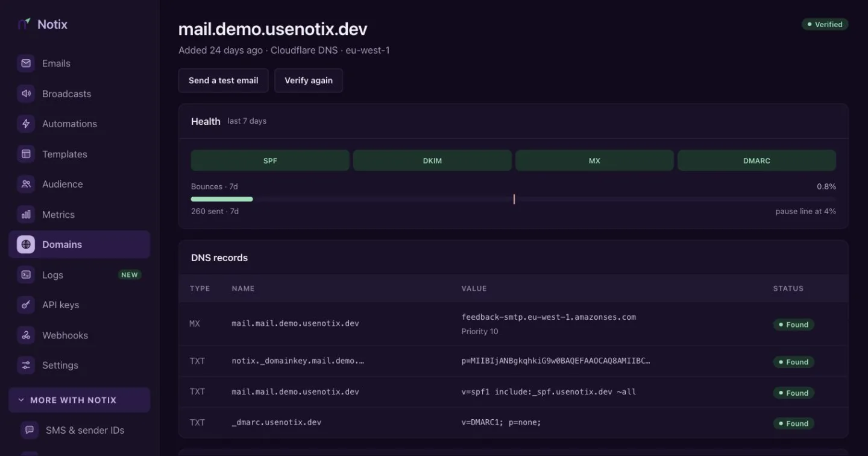Click the 0.8% bounce rate value
This screenshot has height=456, width=868.
tap(826, 187)
